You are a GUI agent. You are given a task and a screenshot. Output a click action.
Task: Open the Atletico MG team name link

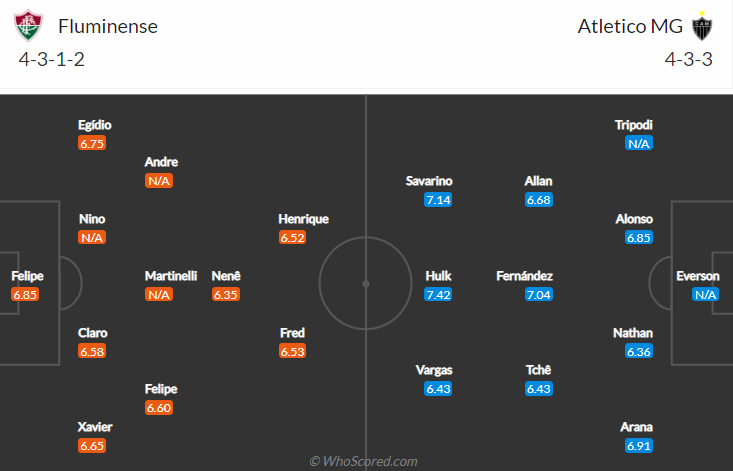[630, 26]
